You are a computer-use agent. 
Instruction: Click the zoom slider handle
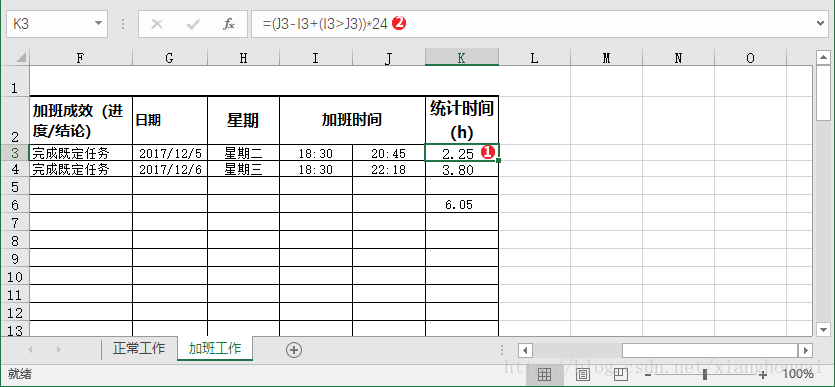pos(705,374)
